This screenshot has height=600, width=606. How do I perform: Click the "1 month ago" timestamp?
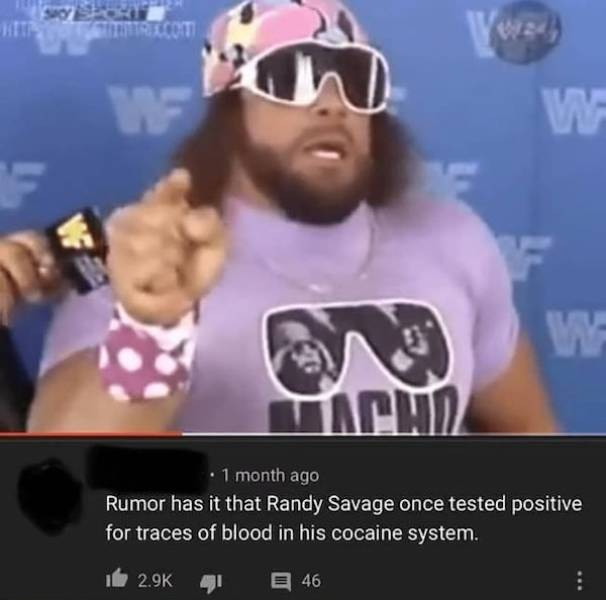coord(271,475)
